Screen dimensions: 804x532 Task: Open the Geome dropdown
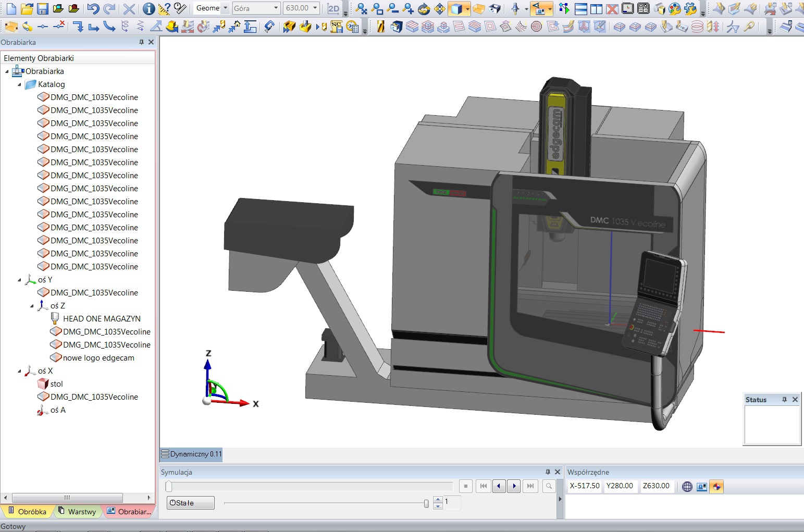(x=226, y=8)
